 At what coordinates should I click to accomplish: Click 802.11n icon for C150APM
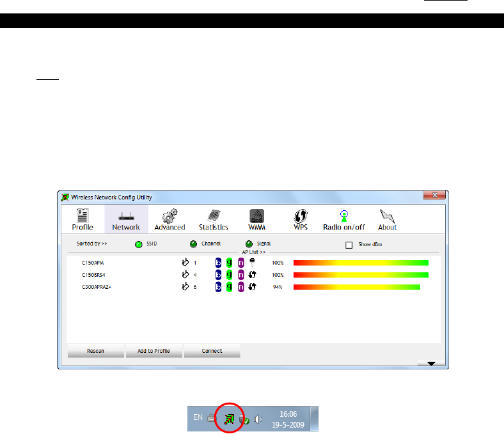[241, 263]
